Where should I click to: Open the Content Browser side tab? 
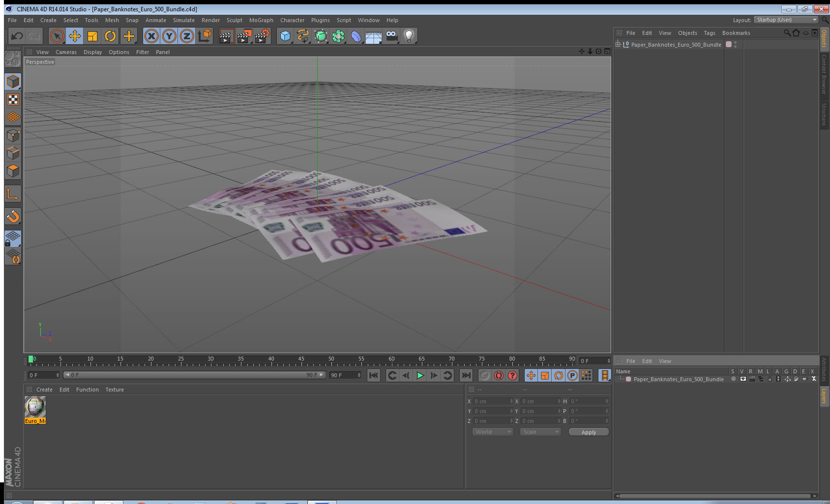(x=824, y=74)
